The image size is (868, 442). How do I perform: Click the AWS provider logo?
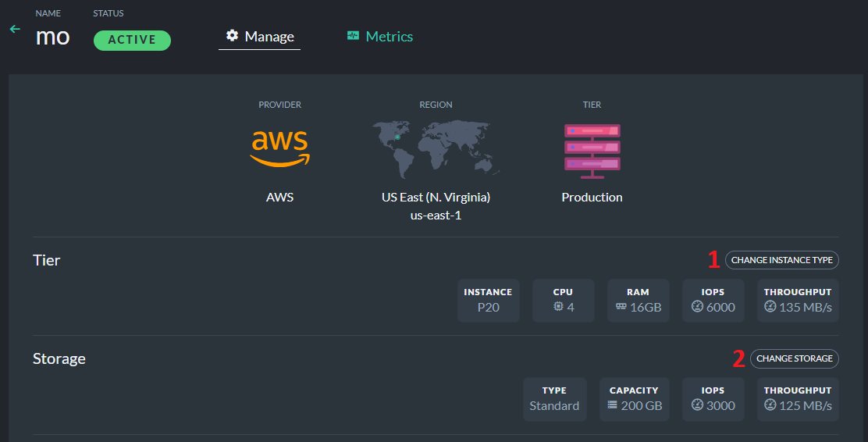click(x=279, y=148)
